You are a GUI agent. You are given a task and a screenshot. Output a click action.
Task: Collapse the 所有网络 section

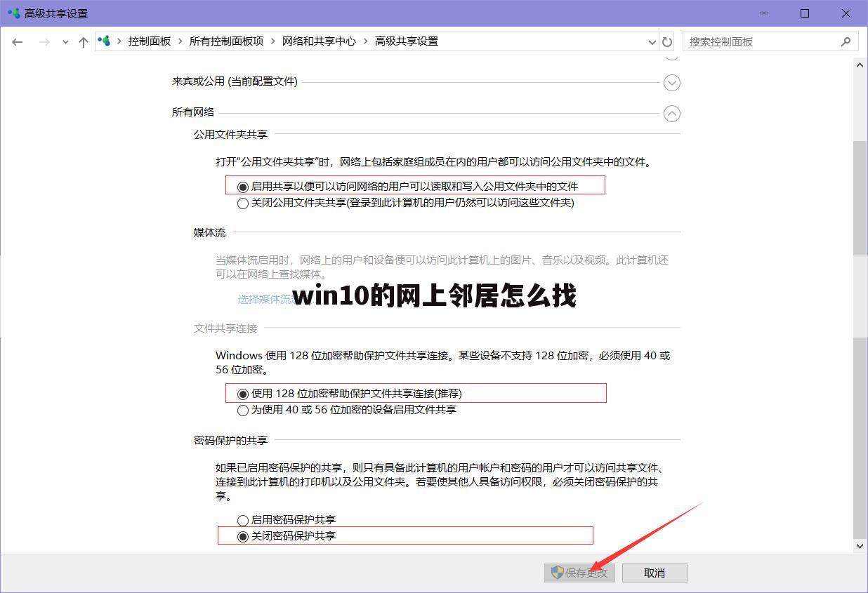[x=672, y=114]
